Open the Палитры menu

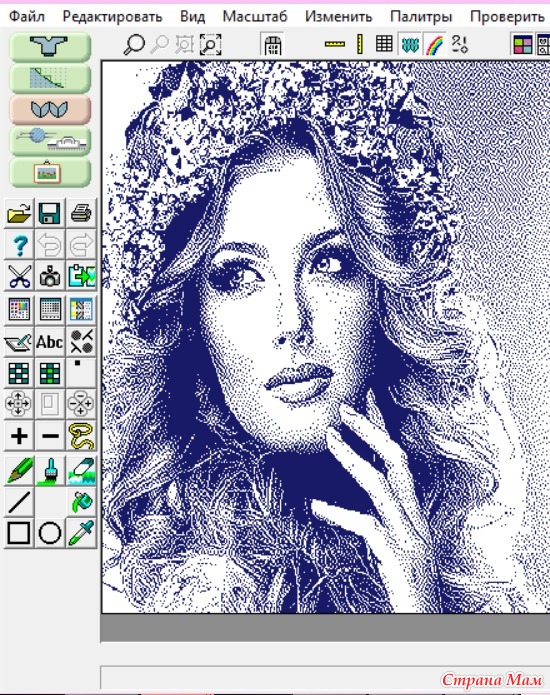421,16
